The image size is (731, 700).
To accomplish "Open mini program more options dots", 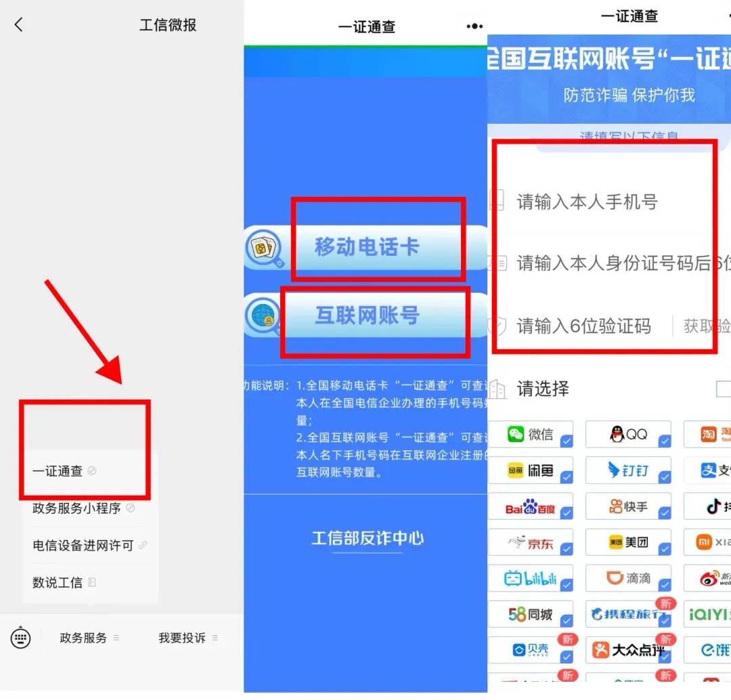I will point(474,26).
